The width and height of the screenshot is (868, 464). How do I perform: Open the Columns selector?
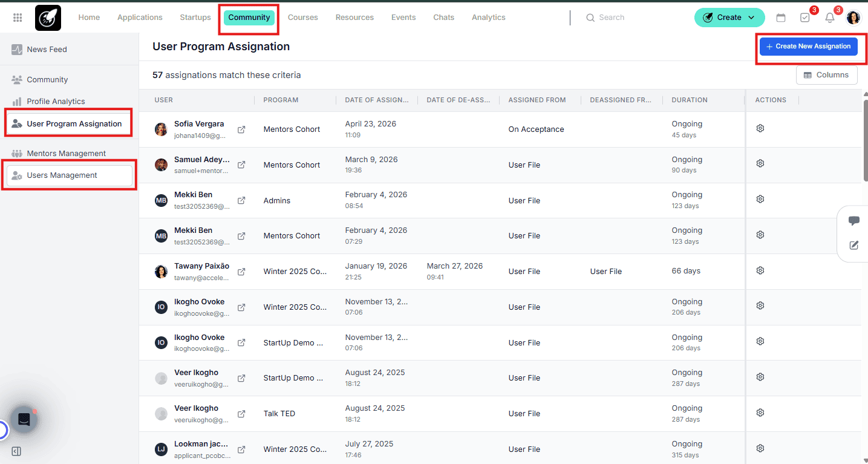tap(827, 75)
